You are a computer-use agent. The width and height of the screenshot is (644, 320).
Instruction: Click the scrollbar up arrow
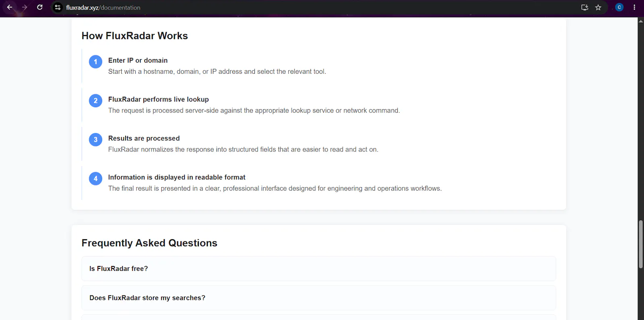[x=641, y=21]
